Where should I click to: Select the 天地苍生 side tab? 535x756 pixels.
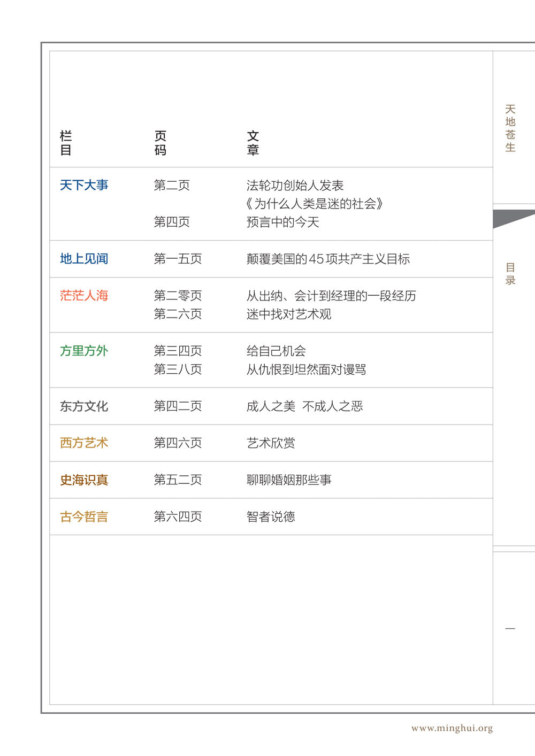click(510, 128)
